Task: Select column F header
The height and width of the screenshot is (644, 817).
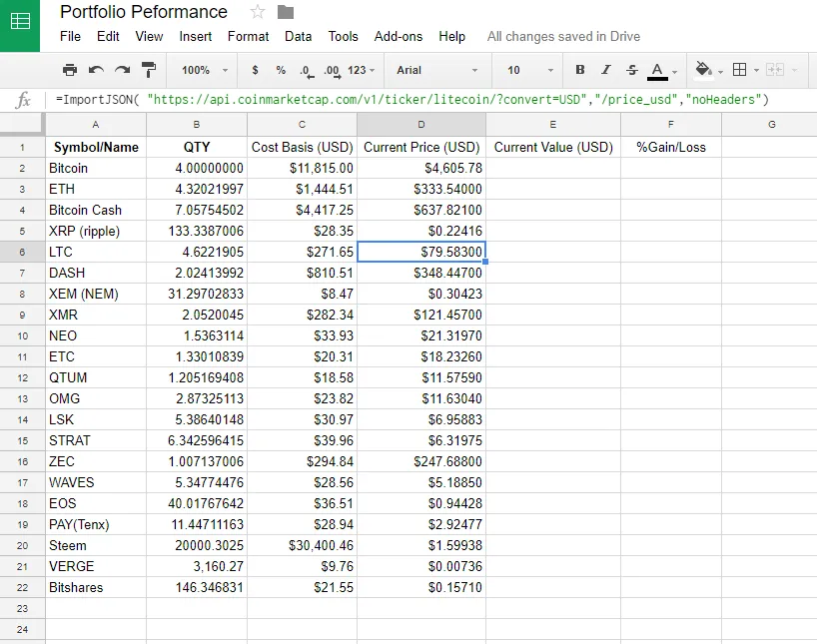Action: (x=671, y=125)
